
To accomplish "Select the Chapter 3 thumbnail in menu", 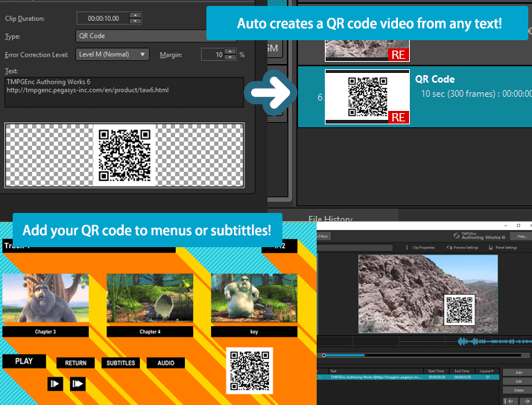I will [45, 299].
